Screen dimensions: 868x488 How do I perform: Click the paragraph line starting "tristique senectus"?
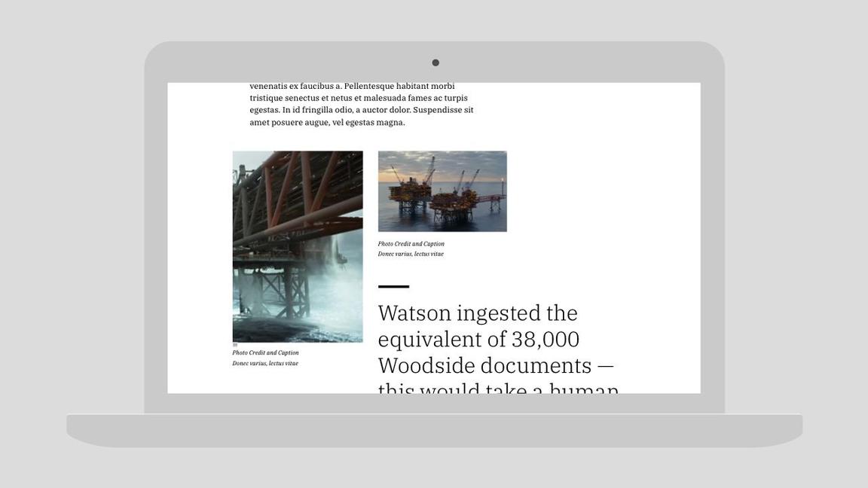(359, 98)
